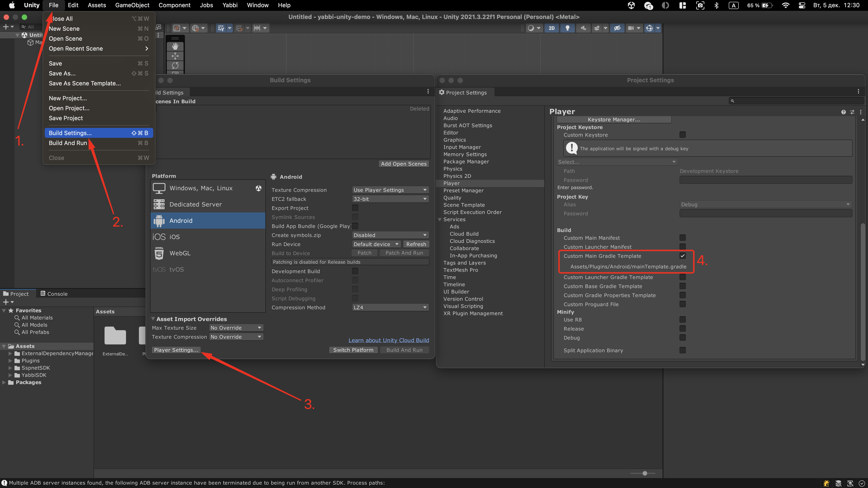Switch to the Console tab
The width and height of the screenshot is (868, 488).
coord(54,294)
